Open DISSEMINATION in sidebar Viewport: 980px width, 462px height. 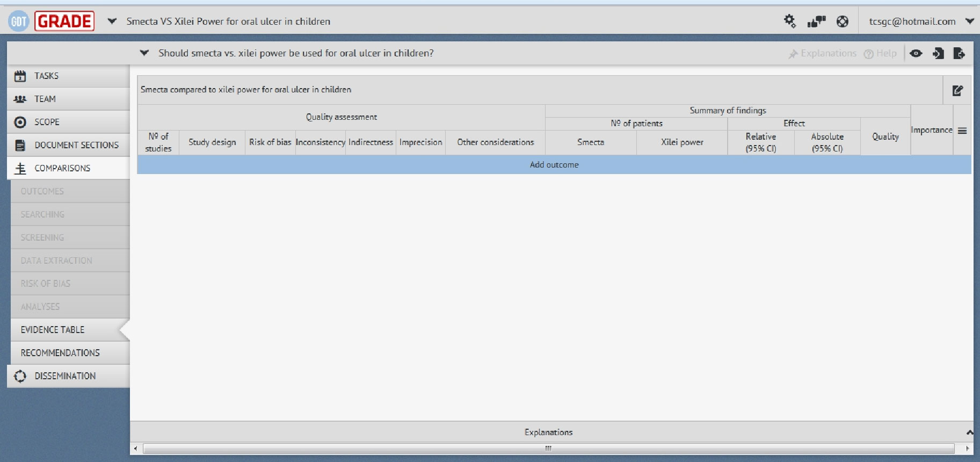[x=69, y=376]
